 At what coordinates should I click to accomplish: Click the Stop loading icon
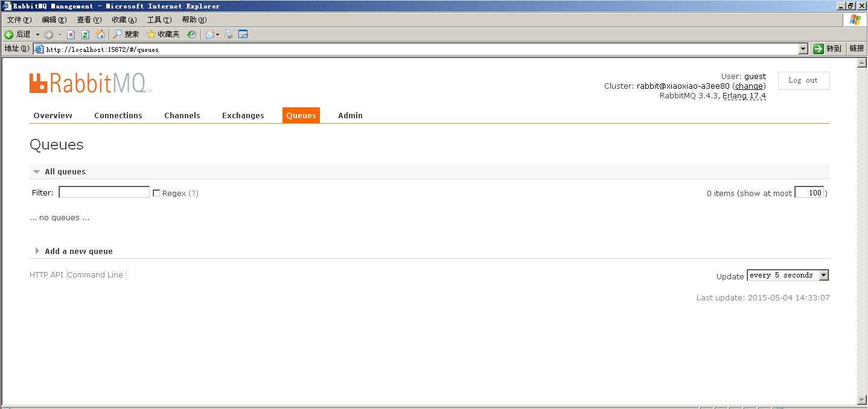point(71,35)
